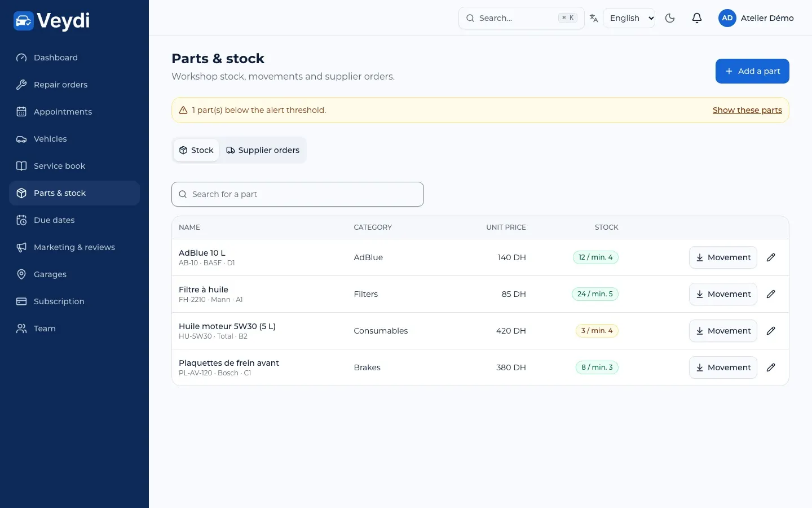
Task: Click the 140 DH price cell
Action: pyautogui.click(x=511, y=257)
